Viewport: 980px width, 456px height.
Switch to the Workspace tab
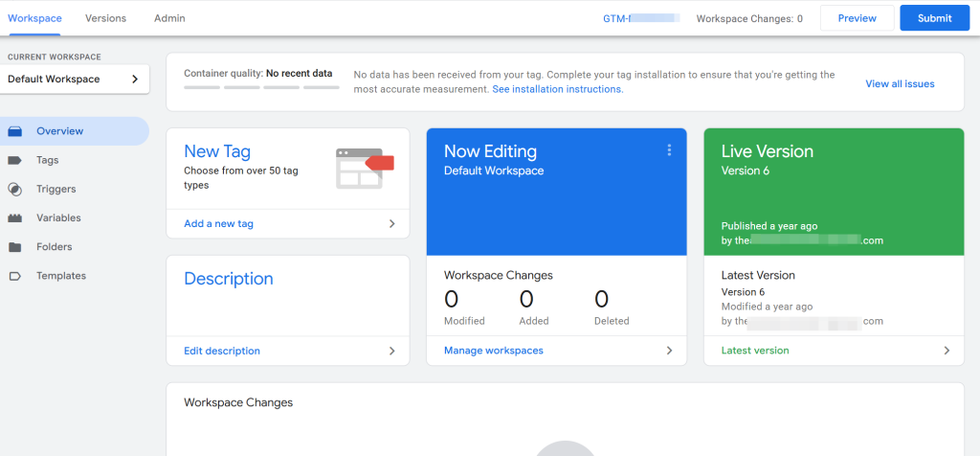point(35,18)
